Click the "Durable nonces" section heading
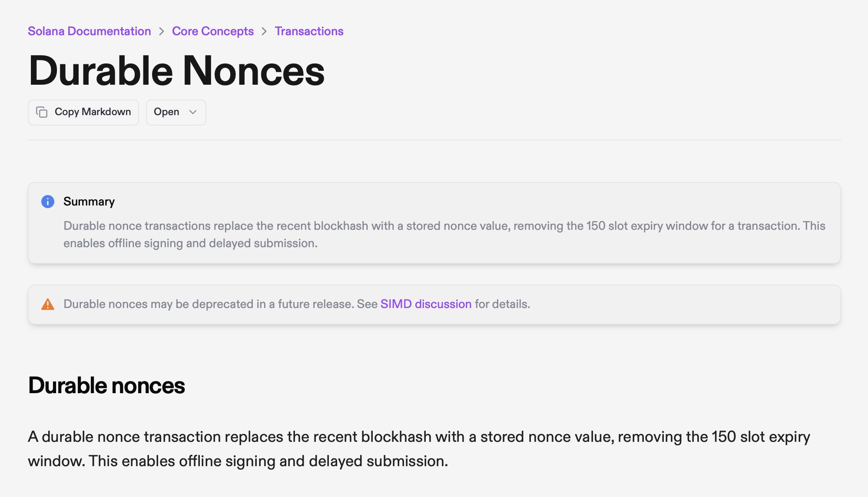Viewport: 868px width, 497px height. click(106, 385)
